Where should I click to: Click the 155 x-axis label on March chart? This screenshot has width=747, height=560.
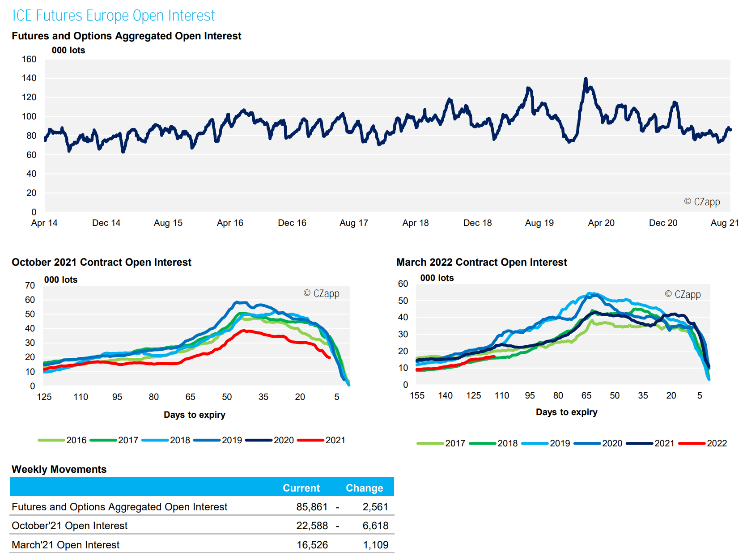[417, 395]
